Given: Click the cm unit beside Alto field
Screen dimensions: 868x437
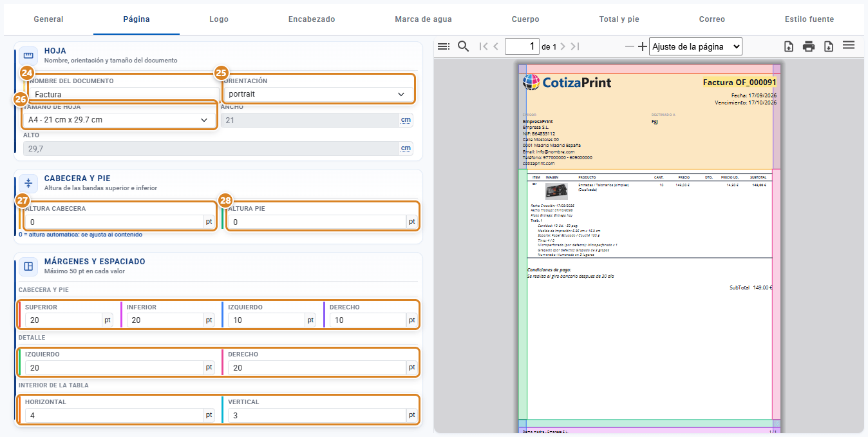Looking at the screenshot, I should point(406,148).
